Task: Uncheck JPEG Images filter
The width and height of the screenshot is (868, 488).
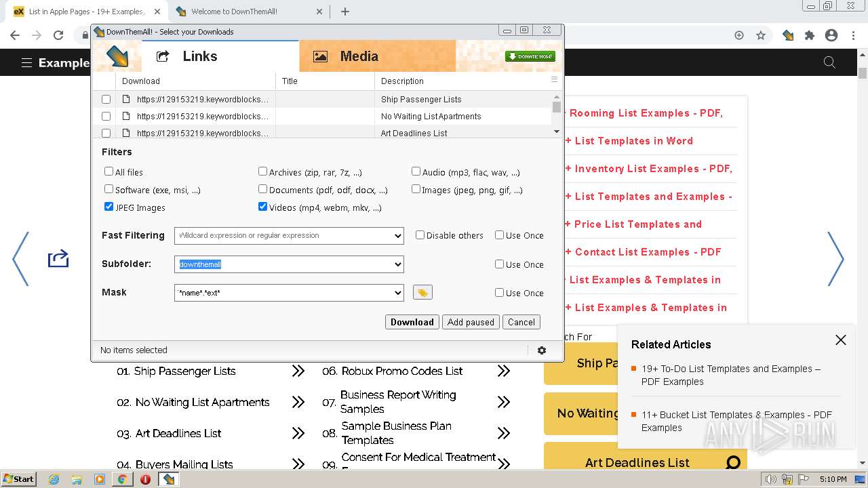Action: [x=108, y=207]
